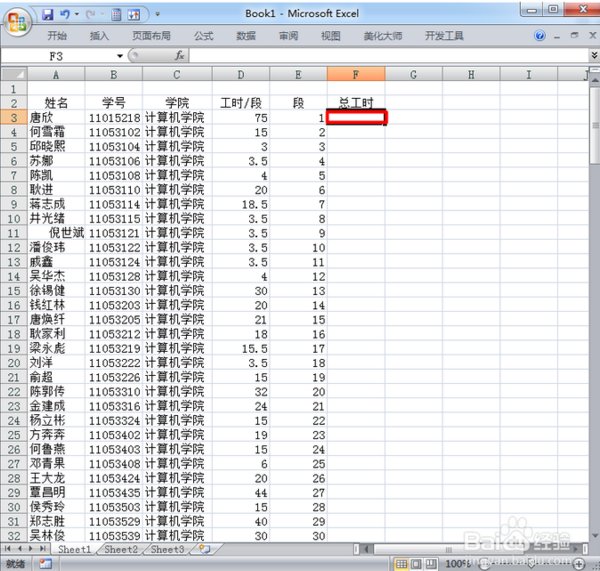Click the Select All corner button
The image size is (600, 571).
coord(14,74)
